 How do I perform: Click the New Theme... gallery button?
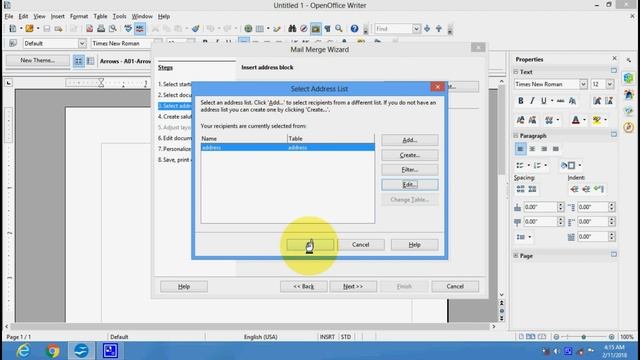[x=38, y=60]
